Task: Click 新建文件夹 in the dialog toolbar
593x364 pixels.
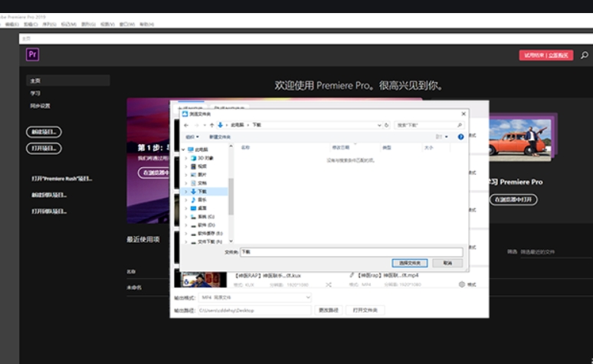Action: coord(220,137)
